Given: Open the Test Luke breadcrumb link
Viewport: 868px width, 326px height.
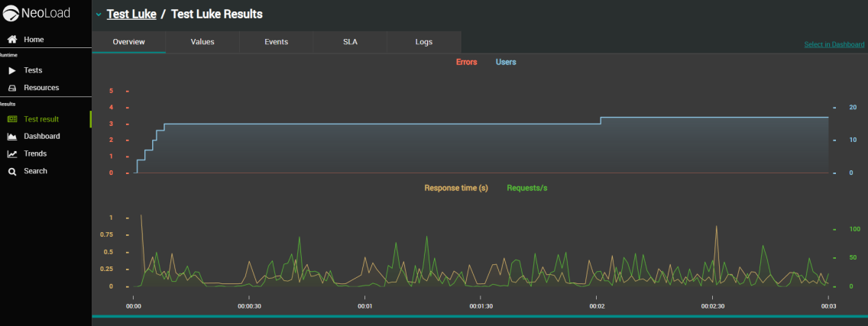Looking at the screenshot, I should pyautogui.click(x=131, y=15).
